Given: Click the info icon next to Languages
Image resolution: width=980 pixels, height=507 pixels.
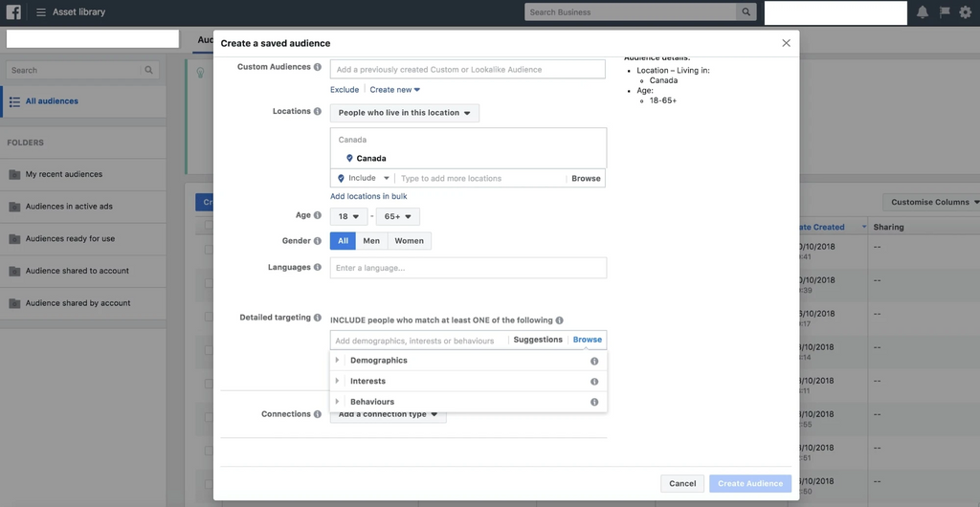Looking at the screenshot, I should 318,268.
